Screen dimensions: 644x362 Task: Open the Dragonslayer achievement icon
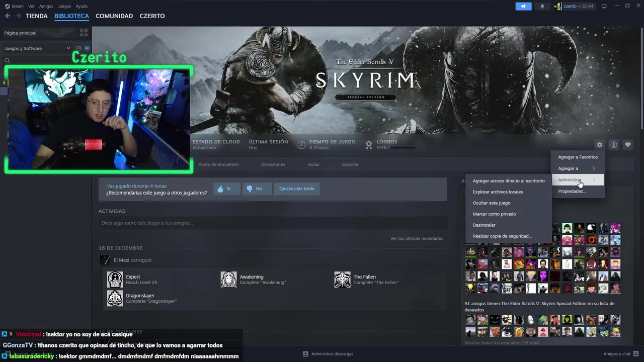(115, 298)
